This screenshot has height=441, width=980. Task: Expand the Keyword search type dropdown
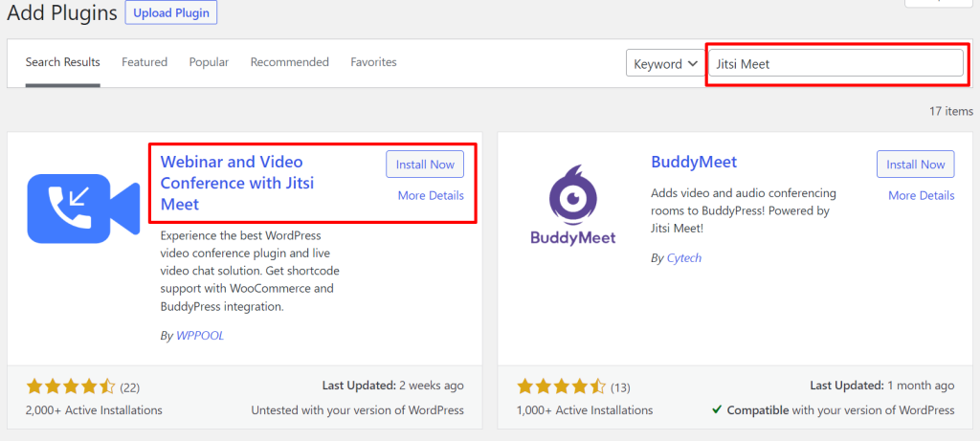666,63
